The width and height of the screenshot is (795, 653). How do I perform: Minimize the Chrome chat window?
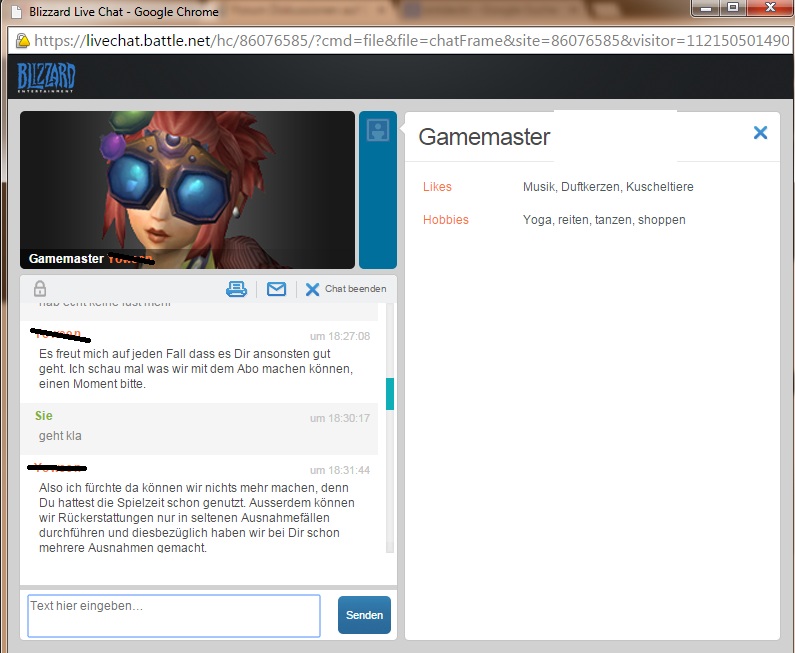707,8
